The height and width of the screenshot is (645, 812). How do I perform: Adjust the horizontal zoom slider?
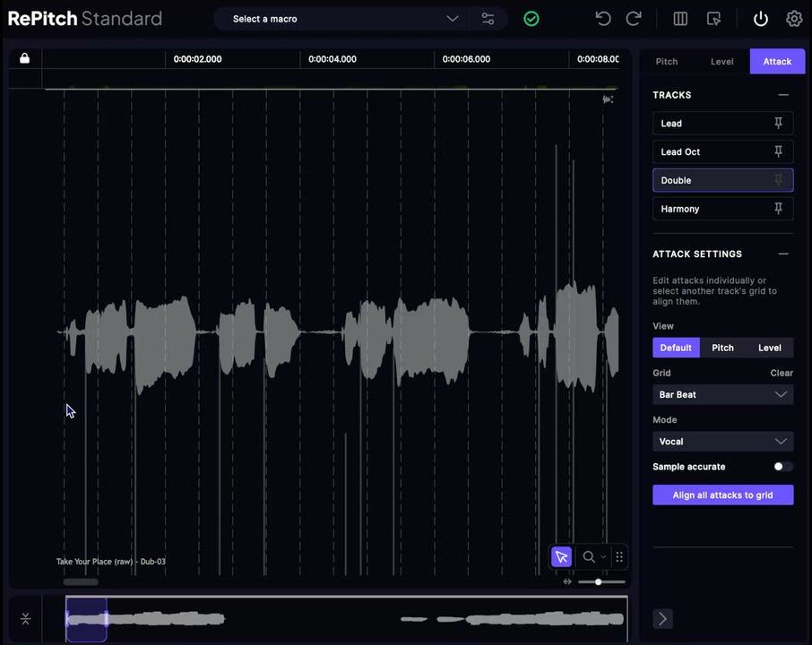coord(598,582)
